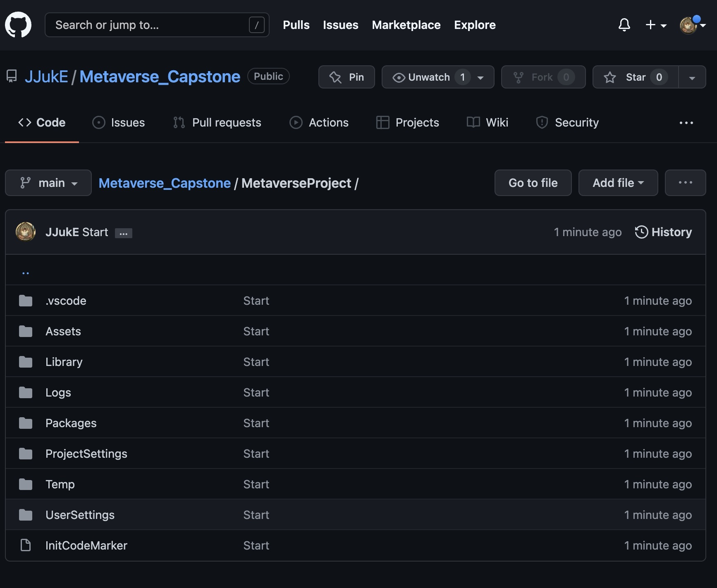Click the ProjectSettings folder icon

tap(26, 454)
